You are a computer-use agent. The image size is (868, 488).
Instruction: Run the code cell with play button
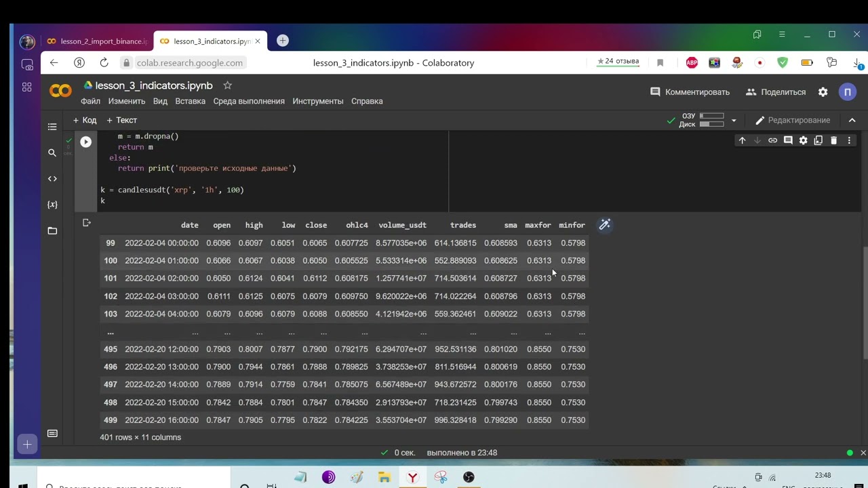[x=85, y=142]
